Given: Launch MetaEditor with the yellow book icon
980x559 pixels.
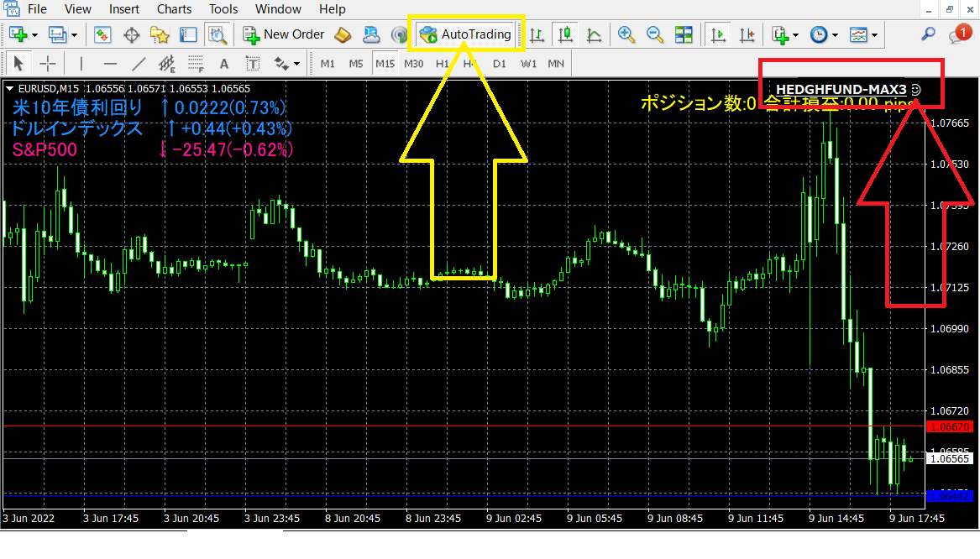Looking at the screenshot, I should (343, 34).
